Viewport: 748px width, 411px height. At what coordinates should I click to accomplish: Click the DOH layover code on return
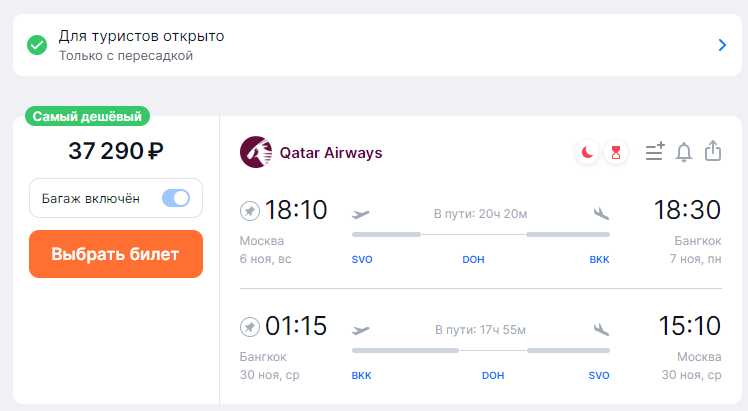[x=493, y=376]
